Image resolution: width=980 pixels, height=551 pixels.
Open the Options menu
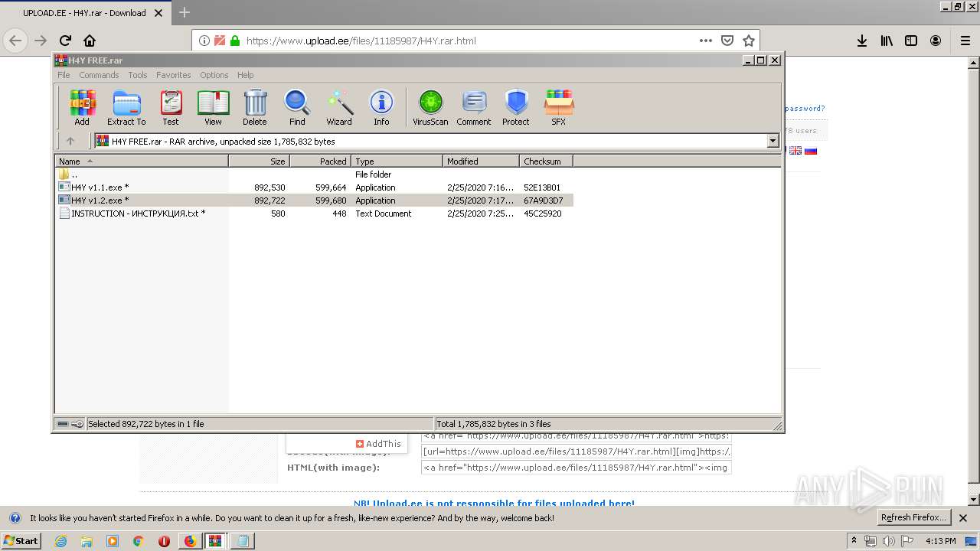(x=214, y=75)
